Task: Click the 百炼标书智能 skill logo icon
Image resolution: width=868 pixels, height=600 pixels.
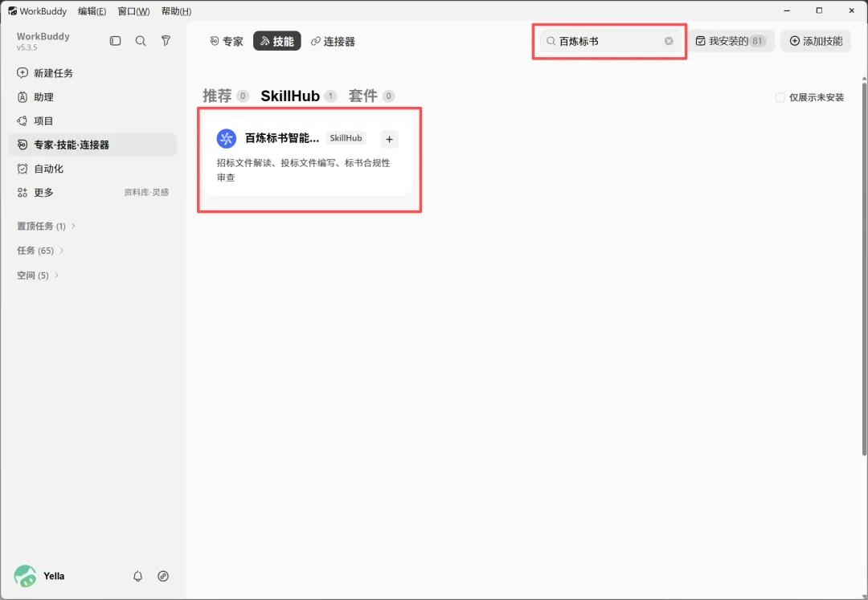Action: [227, 138]
